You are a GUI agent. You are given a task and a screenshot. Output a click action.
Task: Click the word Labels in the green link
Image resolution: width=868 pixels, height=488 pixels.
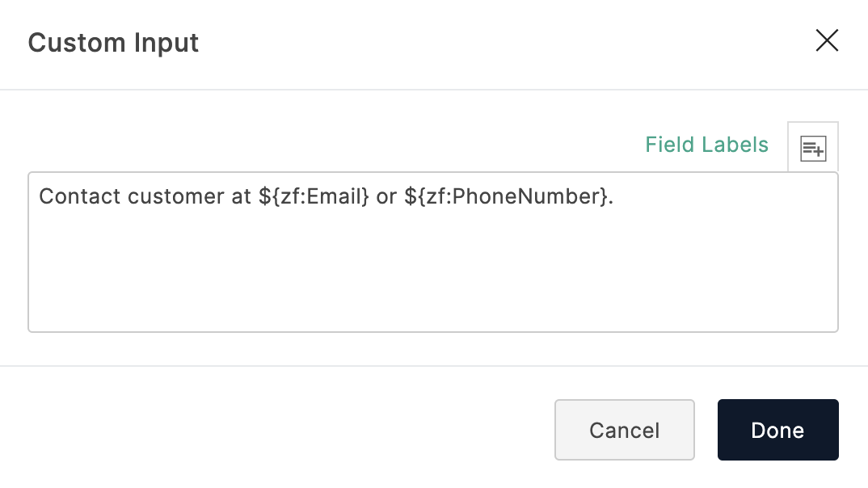point(734,145)
